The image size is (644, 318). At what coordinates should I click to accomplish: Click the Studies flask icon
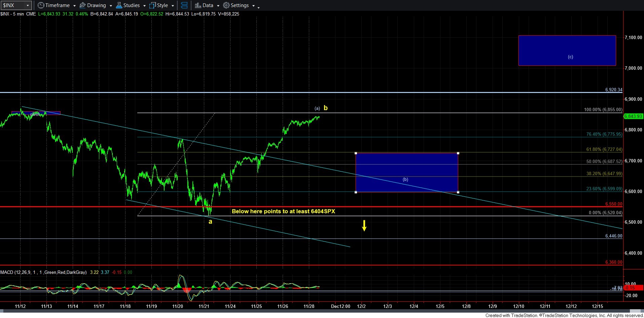click(x=119, y=5)
